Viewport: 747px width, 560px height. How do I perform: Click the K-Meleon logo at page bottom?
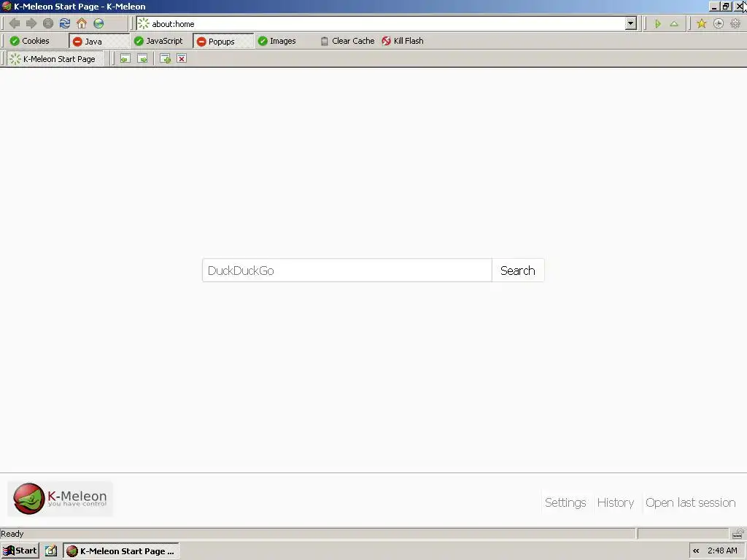point(60,499)
